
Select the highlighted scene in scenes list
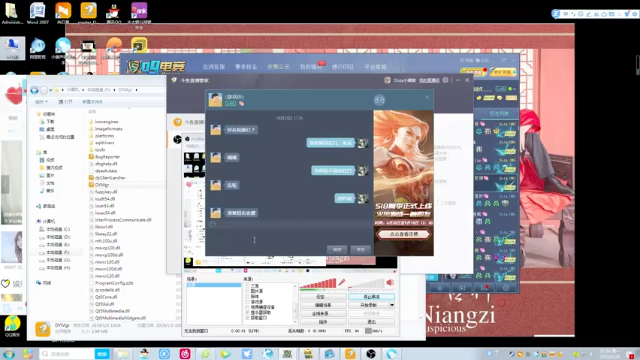213,285
